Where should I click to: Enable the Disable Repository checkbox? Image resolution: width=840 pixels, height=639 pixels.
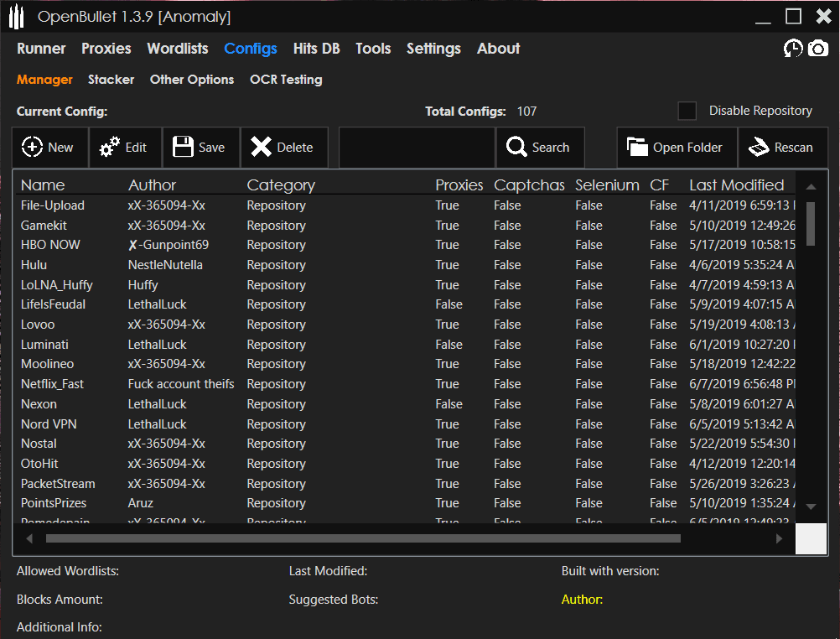(687, 110)
